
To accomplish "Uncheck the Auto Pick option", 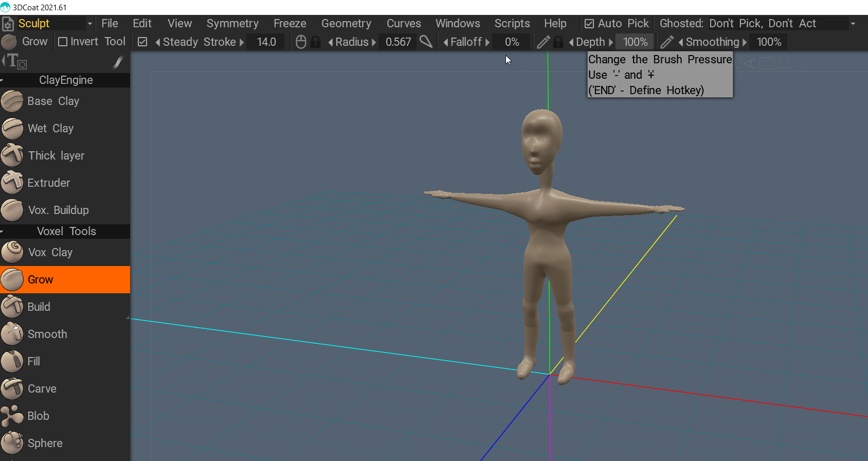I will [589, 24].
